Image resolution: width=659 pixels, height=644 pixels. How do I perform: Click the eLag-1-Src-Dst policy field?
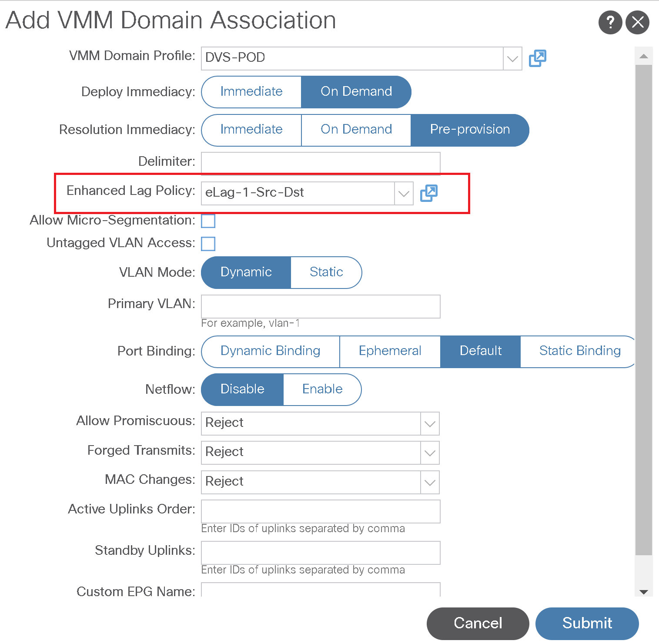tap(298, 193)
